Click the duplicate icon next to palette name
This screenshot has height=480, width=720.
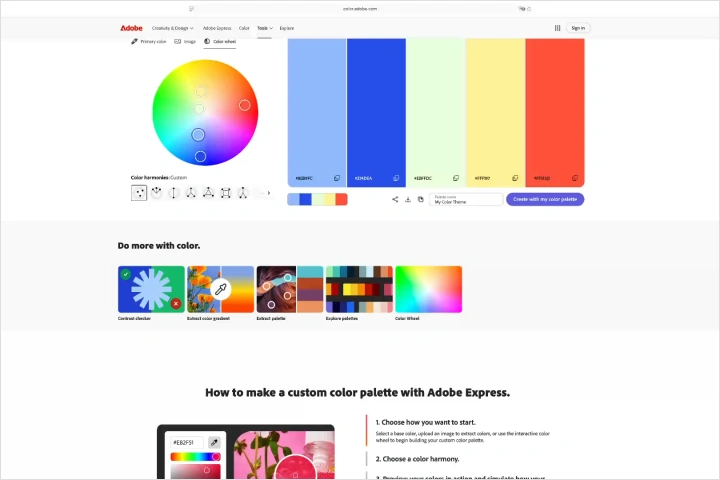(421, 199)
